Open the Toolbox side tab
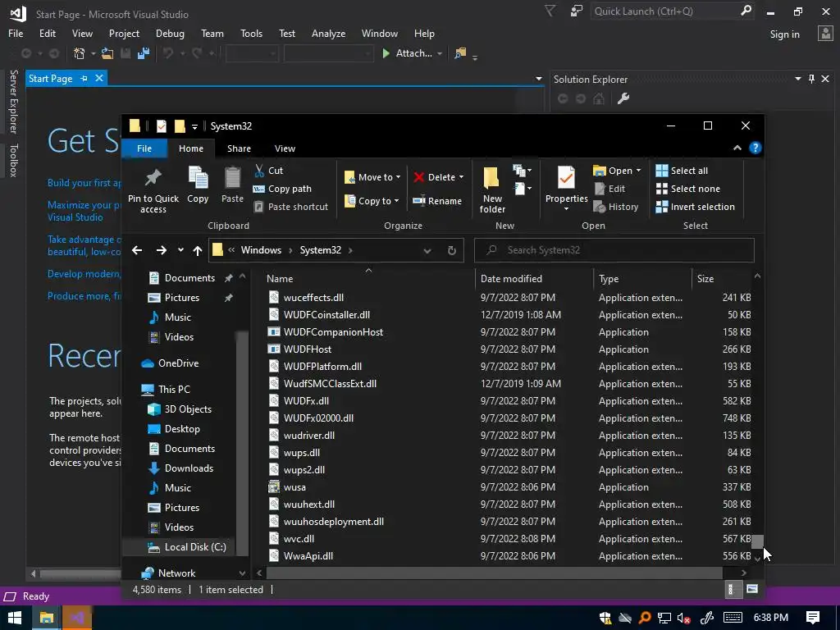Image resolution: width=840 pixels, height=630 pixels. pyautogui.click(x=13, y=160)
